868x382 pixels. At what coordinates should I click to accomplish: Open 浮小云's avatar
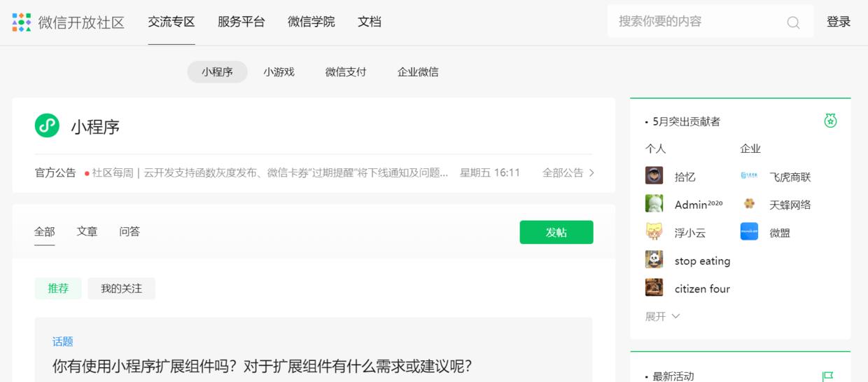click(654, 232)
